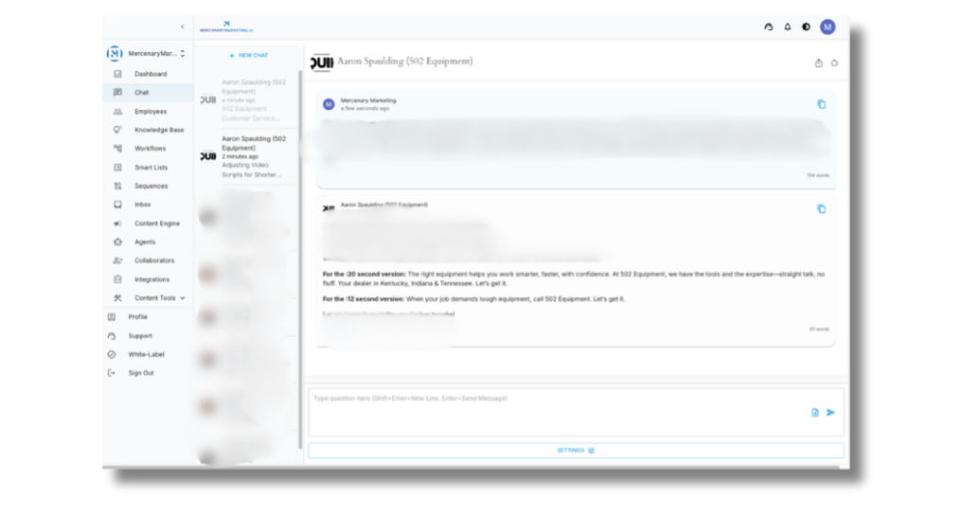Attach a file with the document icon
Screen dimensions: 980x514
pyautogui.click(x=815, y=412)
